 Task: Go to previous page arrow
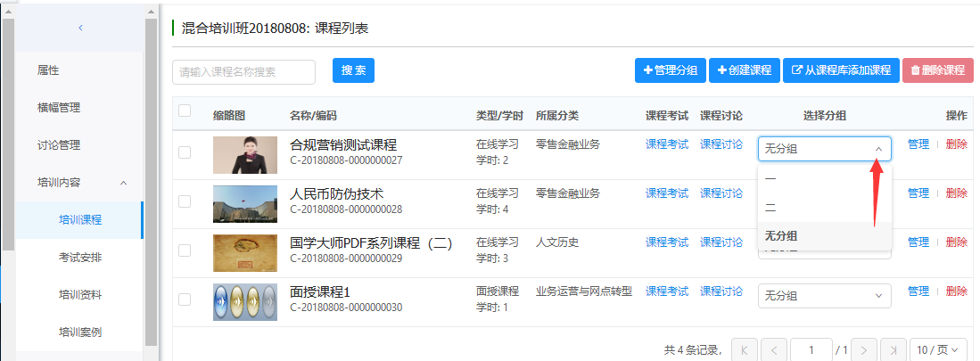coord(774,349)
